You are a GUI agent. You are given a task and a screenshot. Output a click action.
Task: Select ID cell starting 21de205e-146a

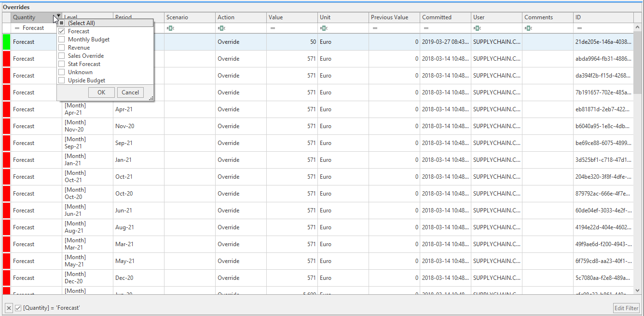(603, 42)
